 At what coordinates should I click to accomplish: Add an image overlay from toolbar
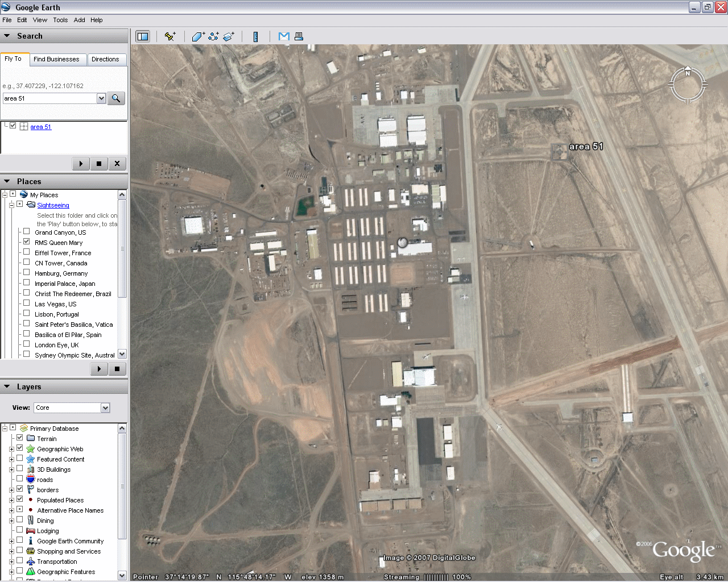229,36
